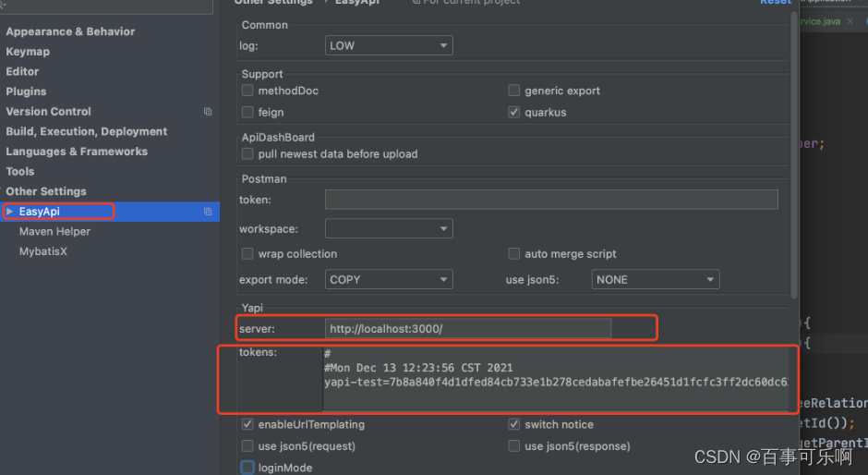
Task: Enable feign support checkbox
Action: 247,112
